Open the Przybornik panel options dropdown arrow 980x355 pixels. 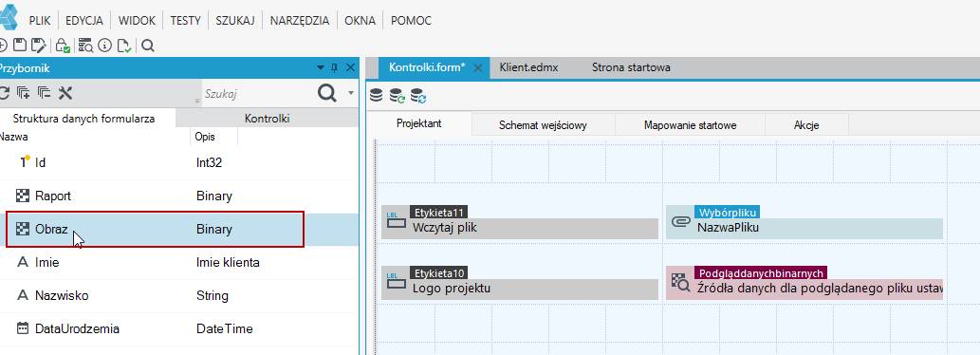tap(321, 67)
